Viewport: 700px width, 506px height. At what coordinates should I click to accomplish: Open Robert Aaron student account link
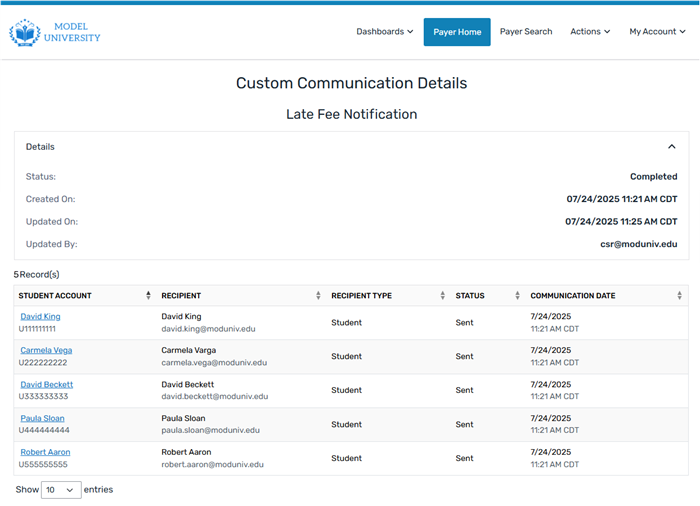click(45, 452)
